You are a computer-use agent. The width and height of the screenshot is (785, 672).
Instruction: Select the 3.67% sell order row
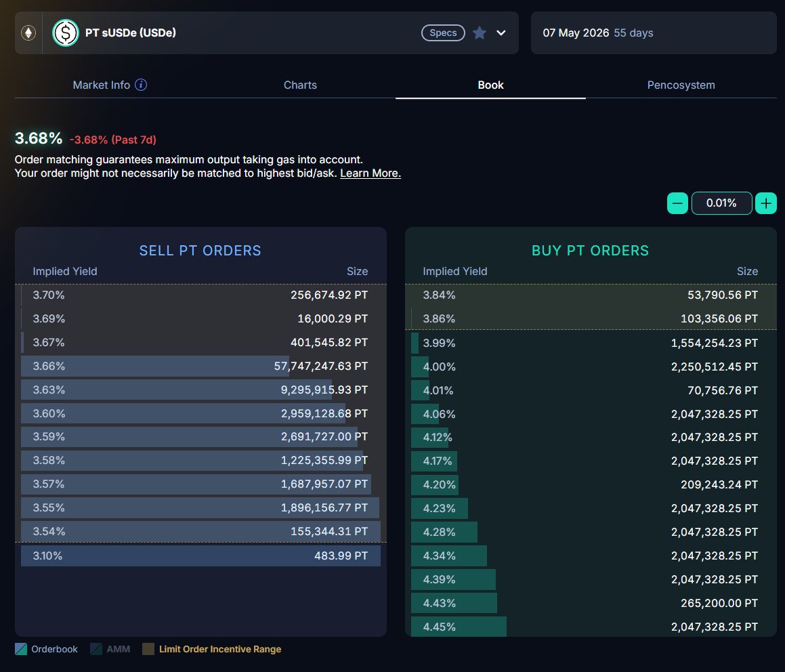[200, 343]
